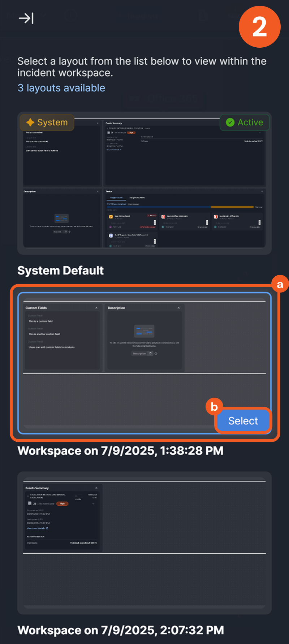The height and width of the screenshot is (644, 289).
Task: Click the collapse panel arrow icon
Action: click(x=26, y=18)
